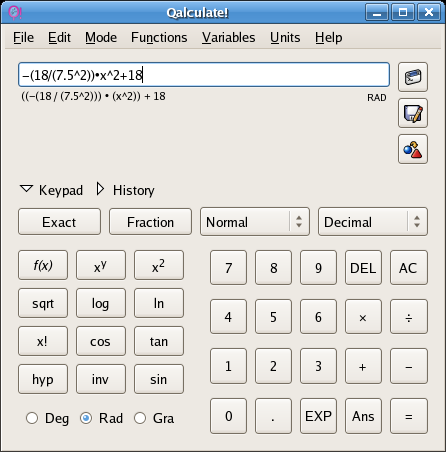The height and width of the screenshot is (452, 446).
Task: Click the x squared button
Action: pos(159,265)
